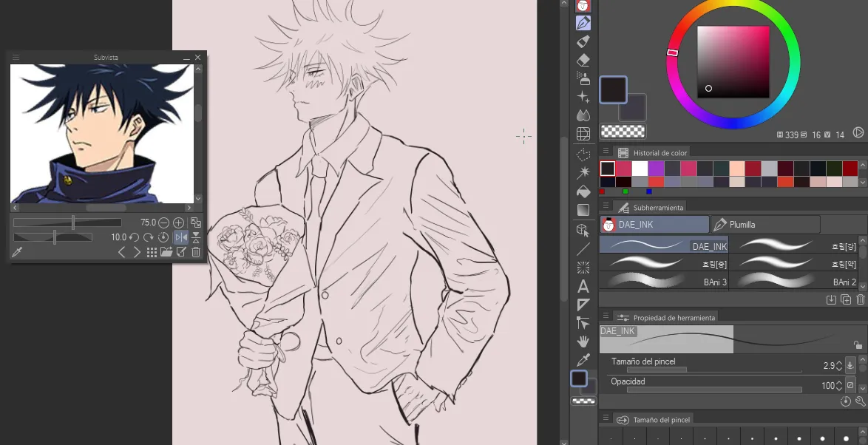This screenshot has height=445, width=868.
Task: Adjust the Tamaño del pincel value stepper
Action: tap(838, 366)
